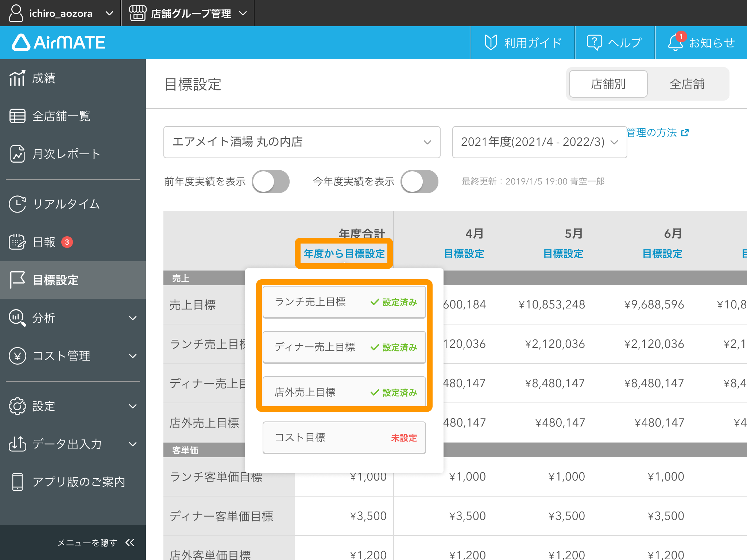Click the user profile icon for ichiro_aozora
This screenshot has height=560, width=747.
point(16,13)
